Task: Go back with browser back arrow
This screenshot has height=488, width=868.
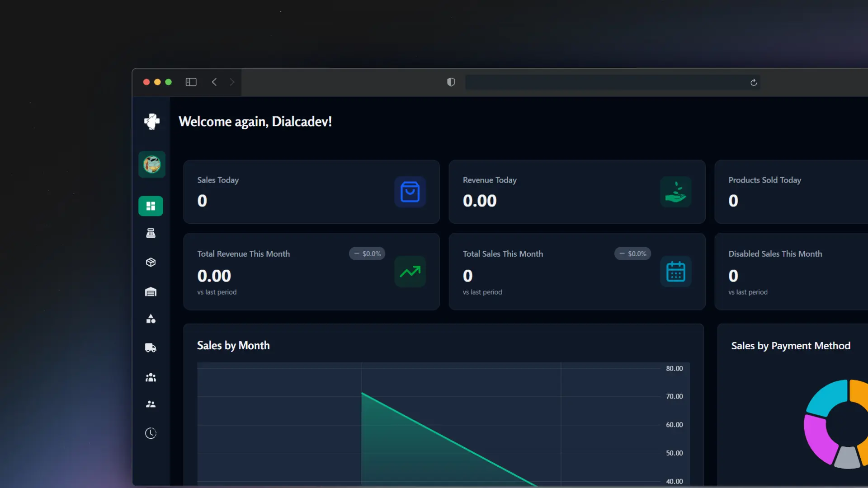Action: point(214,82)
